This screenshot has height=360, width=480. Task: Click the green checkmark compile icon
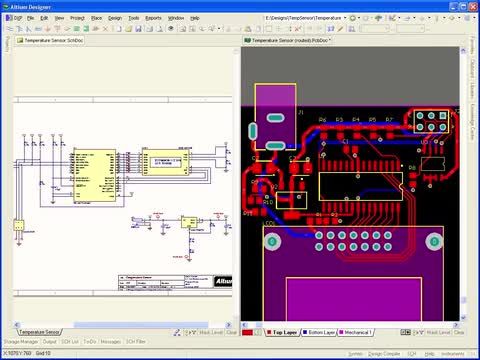point(392,18)
